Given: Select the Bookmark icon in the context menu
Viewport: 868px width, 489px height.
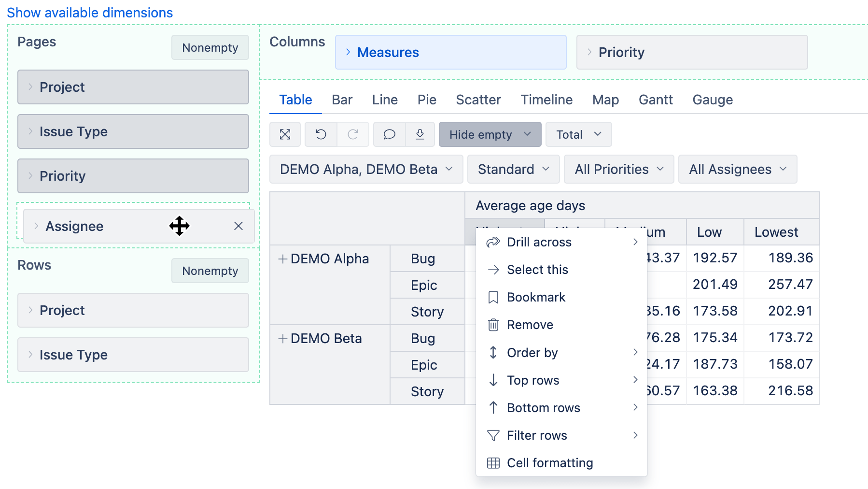Looking at the screenshot, I should click(x=493, y=297).
